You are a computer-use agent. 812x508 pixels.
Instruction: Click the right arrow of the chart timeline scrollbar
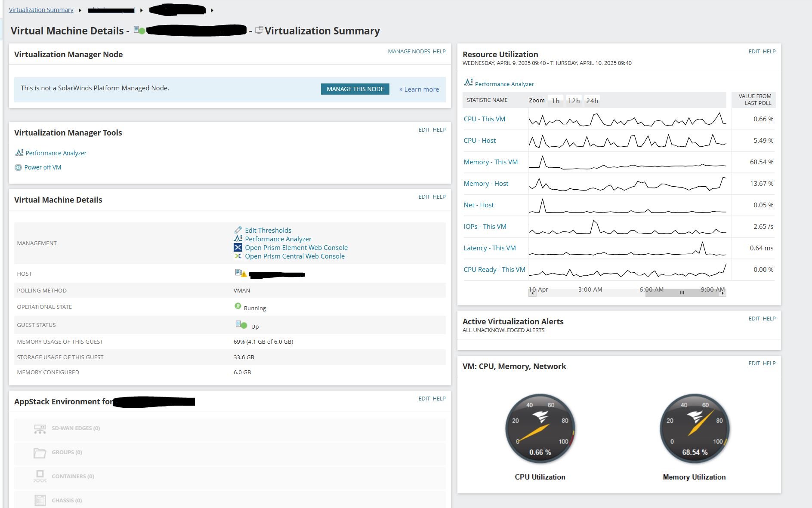coord(722,293)
